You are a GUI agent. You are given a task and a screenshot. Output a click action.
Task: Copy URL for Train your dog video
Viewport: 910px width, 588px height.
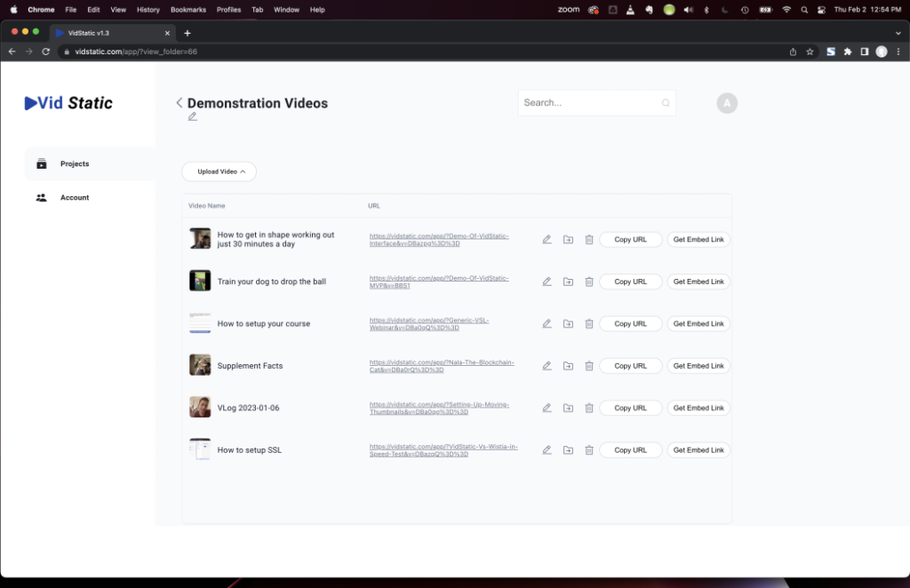pyautogui.click(x=630, y=282)
